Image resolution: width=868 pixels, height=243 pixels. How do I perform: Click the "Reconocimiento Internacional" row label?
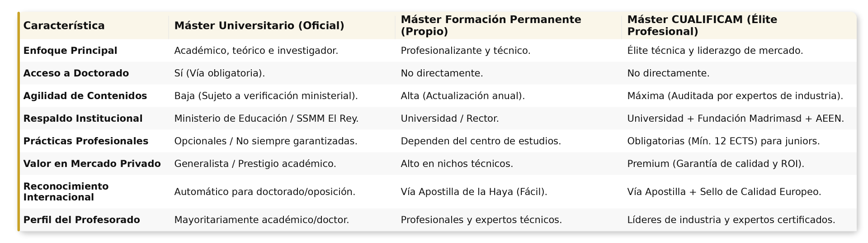pyautogui.click(x=66, y=192)
